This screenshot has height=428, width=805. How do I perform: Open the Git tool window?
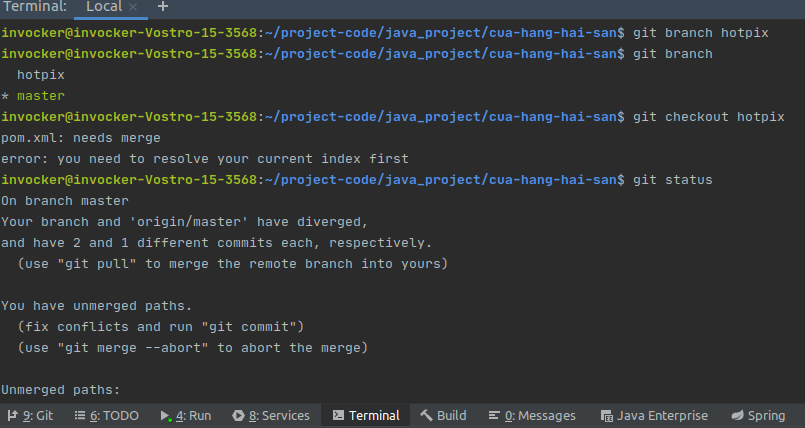pos(30,415)
